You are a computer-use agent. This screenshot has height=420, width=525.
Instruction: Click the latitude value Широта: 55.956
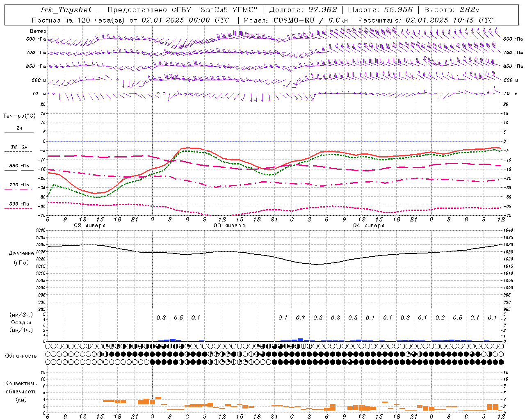pyautogui.click(x=380, y=10)
